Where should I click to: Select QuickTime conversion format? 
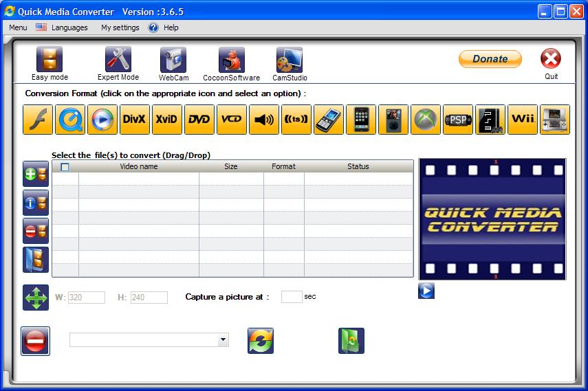70,120
